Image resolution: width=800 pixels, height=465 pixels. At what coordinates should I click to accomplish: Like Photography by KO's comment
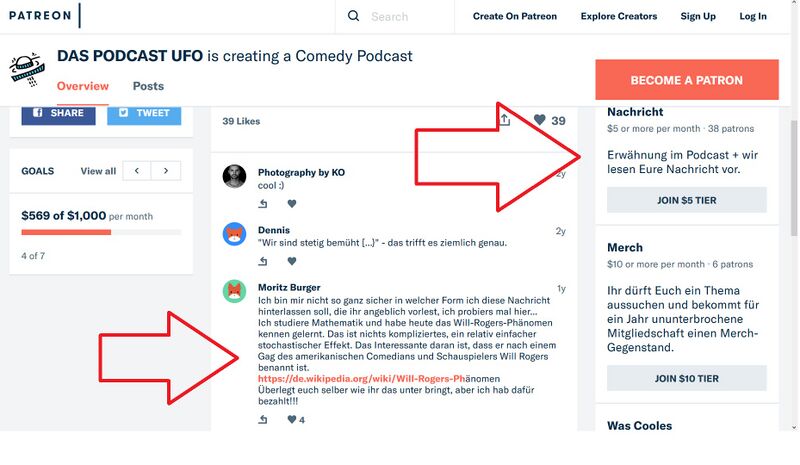point(292,204)
